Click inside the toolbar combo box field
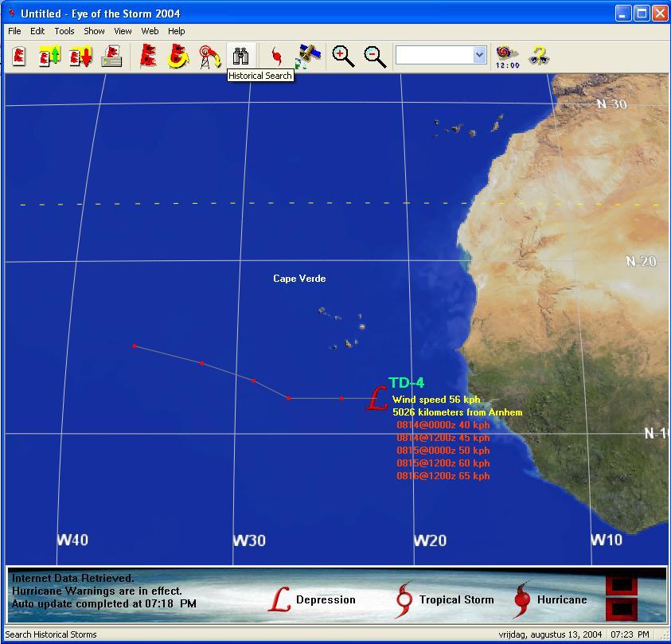This screenshot has height=644, width=671. [x=435, y=55]
